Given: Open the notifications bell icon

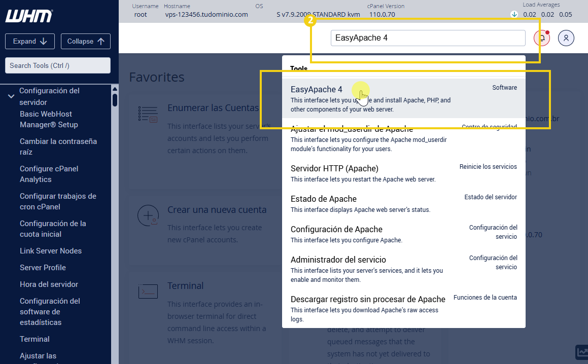Looking at the screenshot, I should tap(542, 38).
